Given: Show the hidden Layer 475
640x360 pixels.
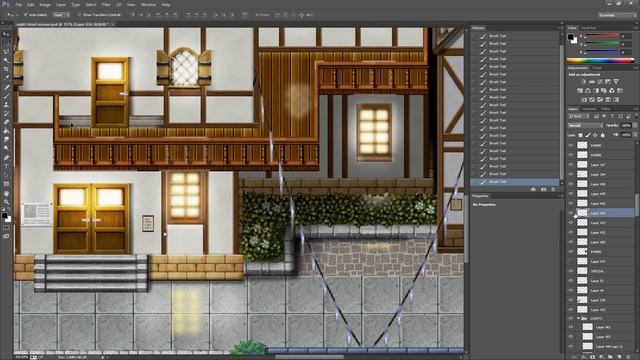Looking at the screenshot, I should pyautogui.click(x=571, y=261).
